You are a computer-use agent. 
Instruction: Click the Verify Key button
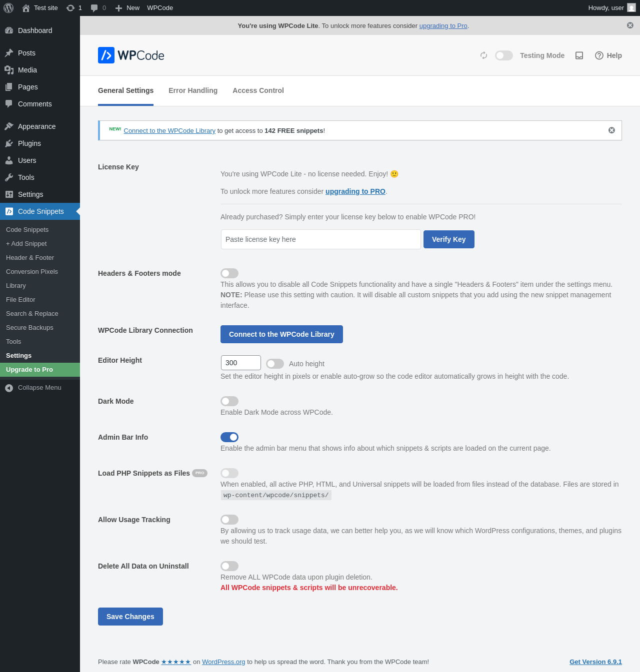tap(448, 239)
